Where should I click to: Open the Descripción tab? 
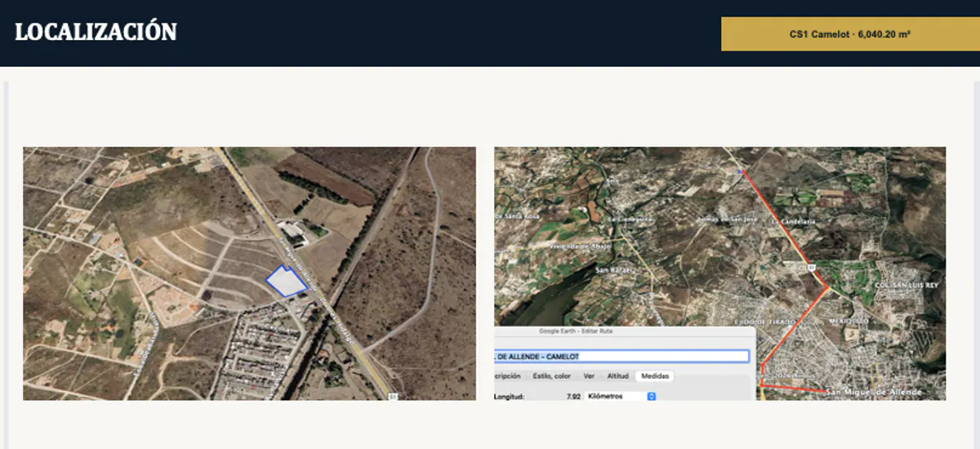(509, 376)
